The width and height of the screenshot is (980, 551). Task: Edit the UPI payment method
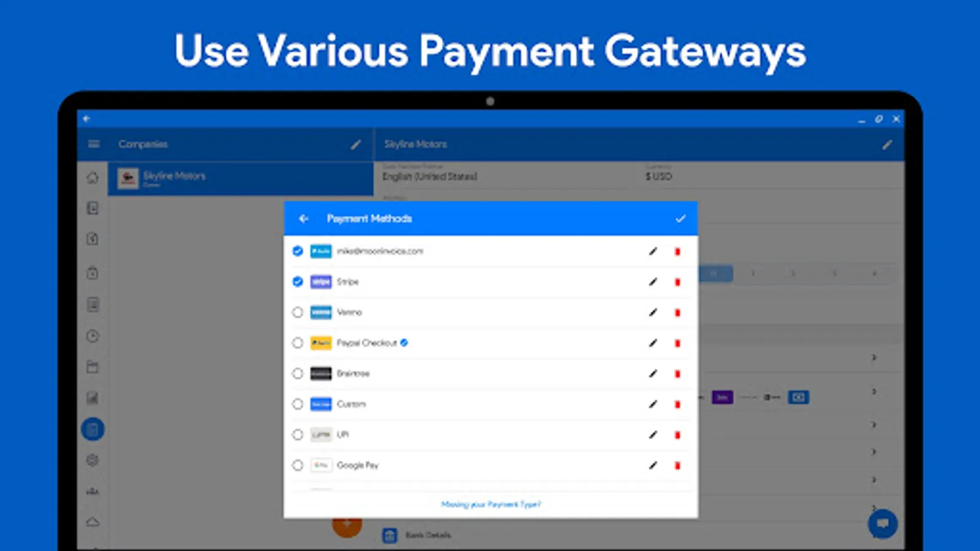point(653,435)
